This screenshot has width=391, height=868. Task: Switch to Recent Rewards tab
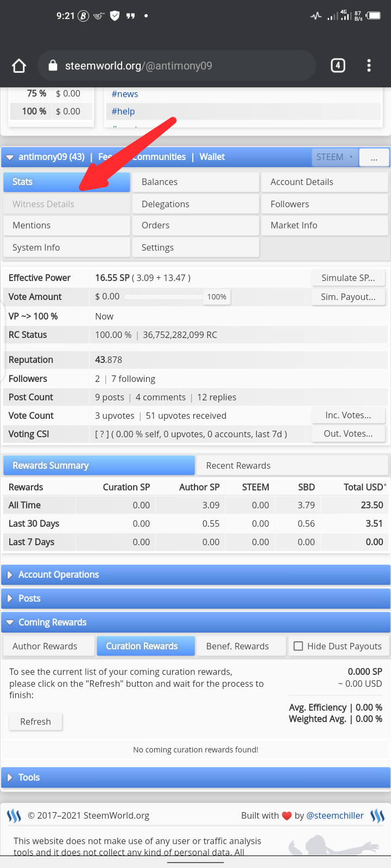pyautogui.click(x=292, y=465)
